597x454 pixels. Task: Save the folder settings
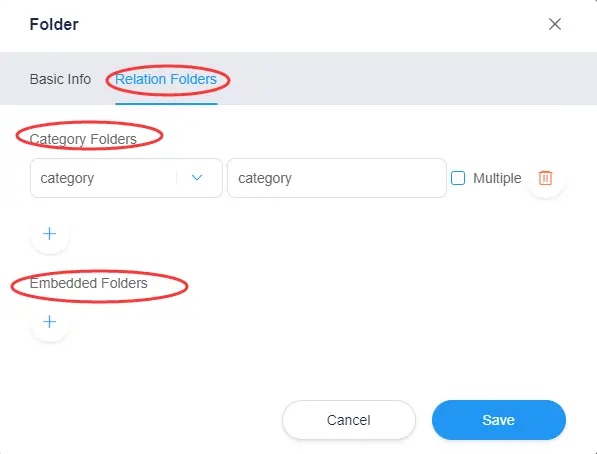[498, 420]
